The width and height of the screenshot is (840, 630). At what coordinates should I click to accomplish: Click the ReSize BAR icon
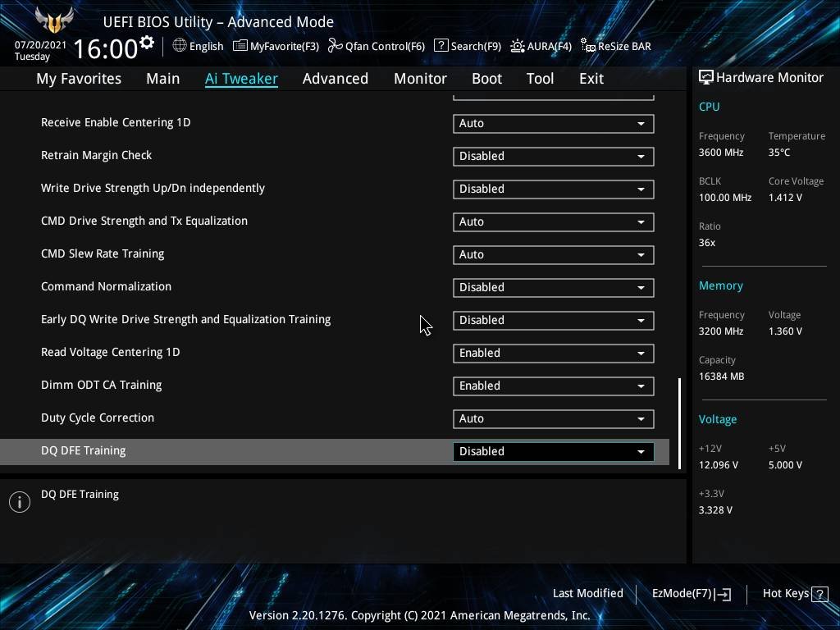coord(587,46)
